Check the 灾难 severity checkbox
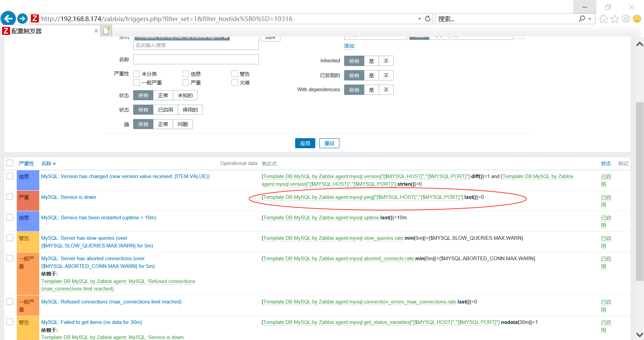644x340 pixels. 235,82
